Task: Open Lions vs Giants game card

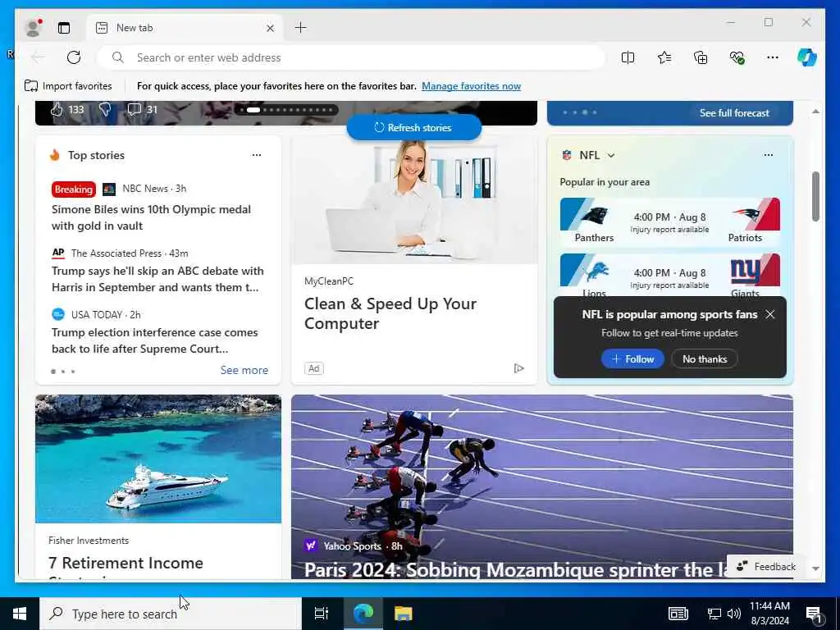Action: tap(669, 275)
